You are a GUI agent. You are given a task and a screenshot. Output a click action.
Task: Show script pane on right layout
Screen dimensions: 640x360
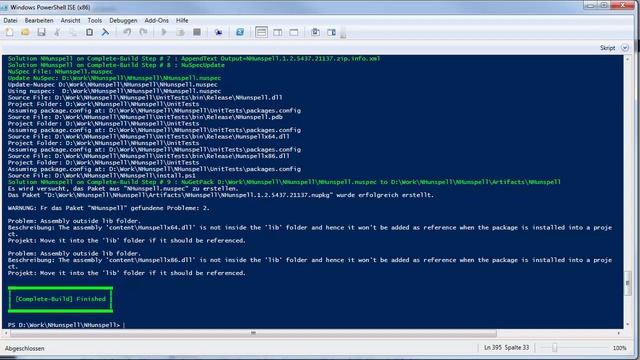[x=278, y=32]
